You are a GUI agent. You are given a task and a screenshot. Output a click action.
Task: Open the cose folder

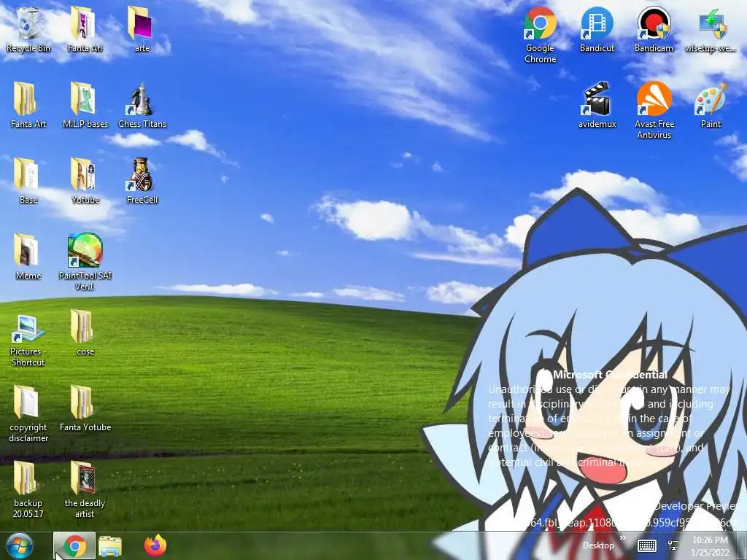click(85, 332)
